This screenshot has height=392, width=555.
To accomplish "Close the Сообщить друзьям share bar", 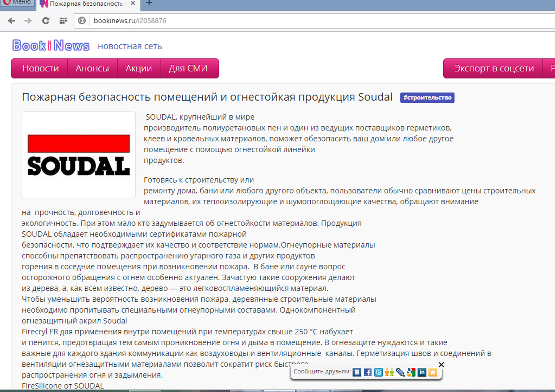I will coord(441,364).
